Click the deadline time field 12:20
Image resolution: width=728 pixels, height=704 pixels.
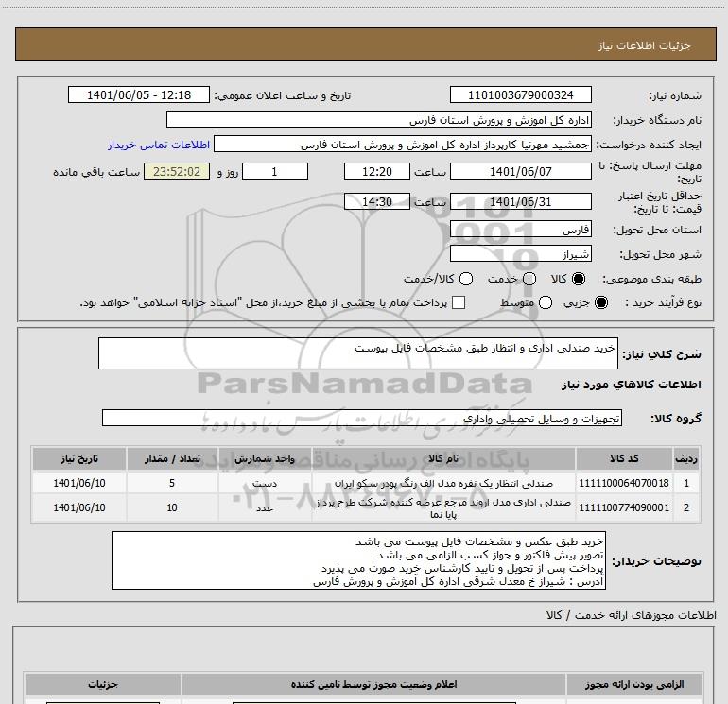(377, 171)
